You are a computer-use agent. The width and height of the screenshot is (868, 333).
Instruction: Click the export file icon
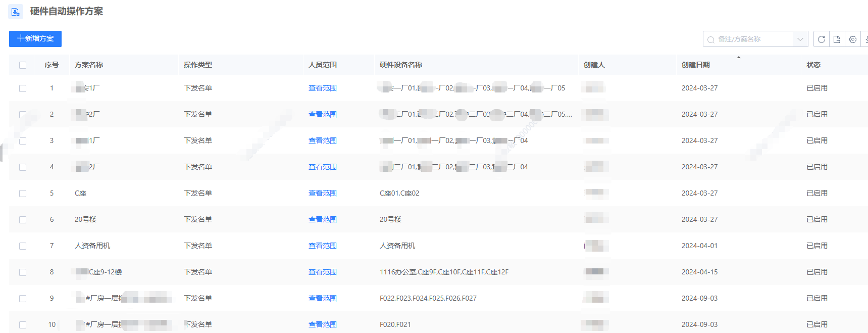pyautogui.click(x=837, y=39)
